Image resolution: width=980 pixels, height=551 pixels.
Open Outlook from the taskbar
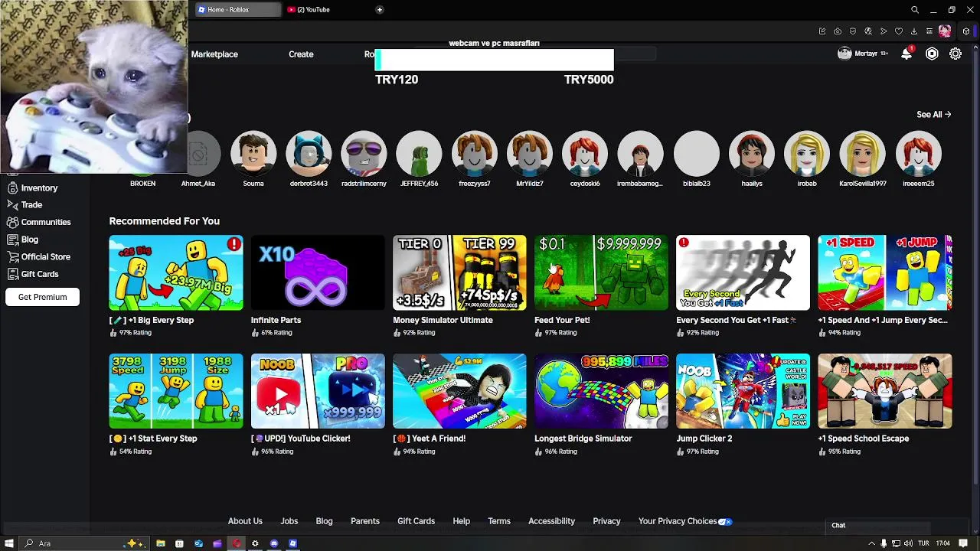198,543
